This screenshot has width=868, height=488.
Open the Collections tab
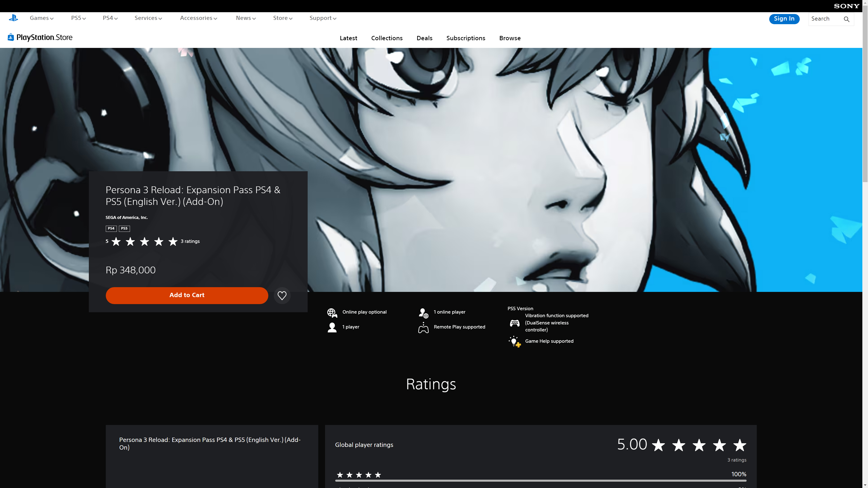click(x=387, y=38)
